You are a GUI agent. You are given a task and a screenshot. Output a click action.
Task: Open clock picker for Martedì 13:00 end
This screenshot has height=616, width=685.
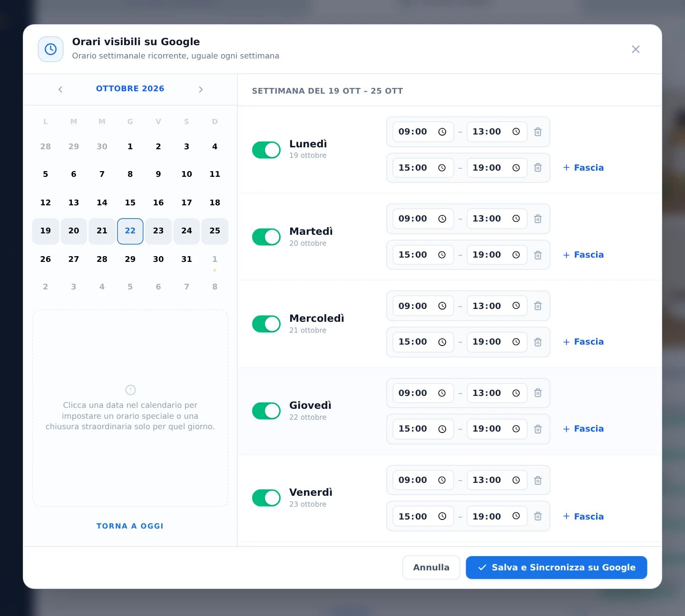(x=516, y=219)
